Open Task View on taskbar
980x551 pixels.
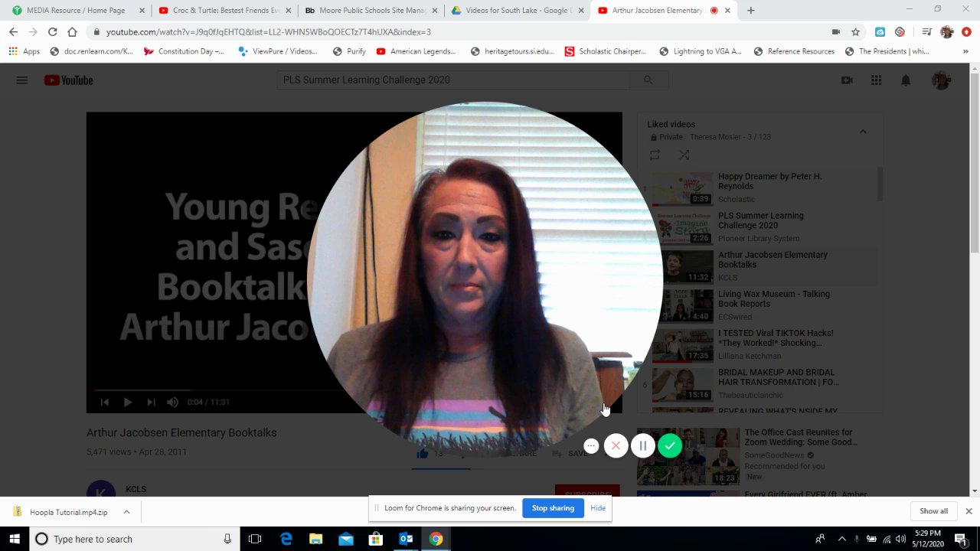click(255, 539)
